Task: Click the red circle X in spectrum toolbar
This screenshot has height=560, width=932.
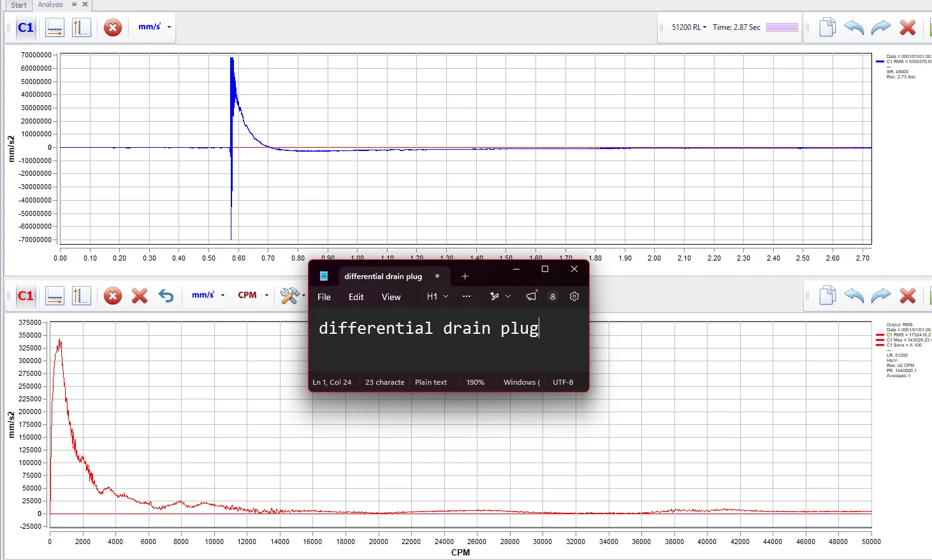Action: click(113, 296)
